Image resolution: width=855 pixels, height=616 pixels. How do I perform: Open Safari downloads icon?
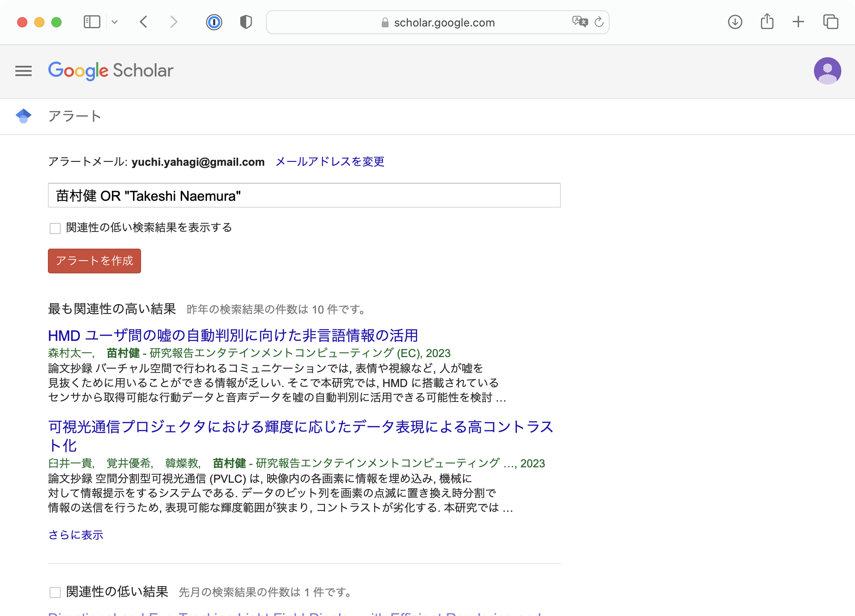(x=734, y=22)
